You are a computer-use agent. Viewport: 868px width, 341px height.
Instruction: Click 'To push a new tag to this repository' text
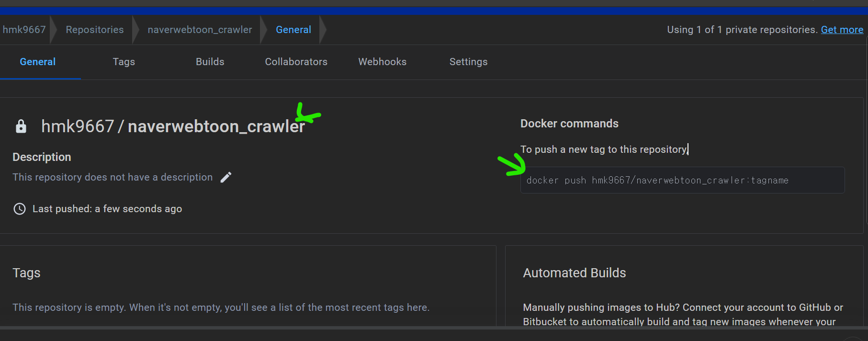pos(604,149)
